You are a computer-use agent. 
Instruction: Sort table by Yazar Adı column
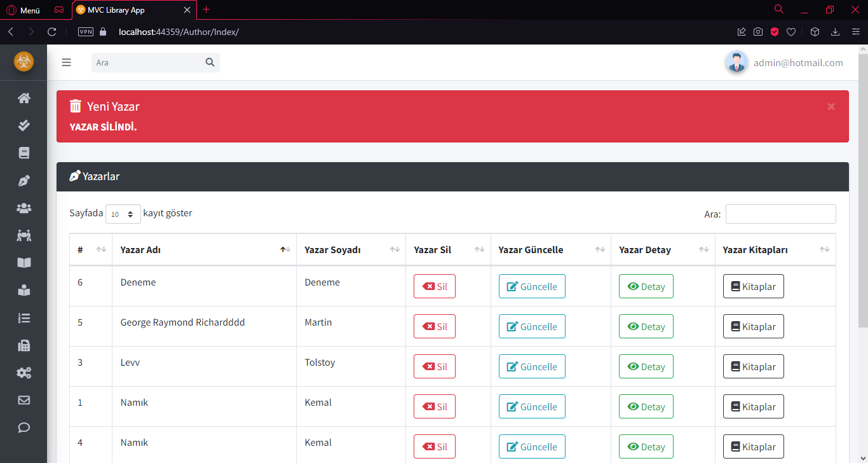204,250
